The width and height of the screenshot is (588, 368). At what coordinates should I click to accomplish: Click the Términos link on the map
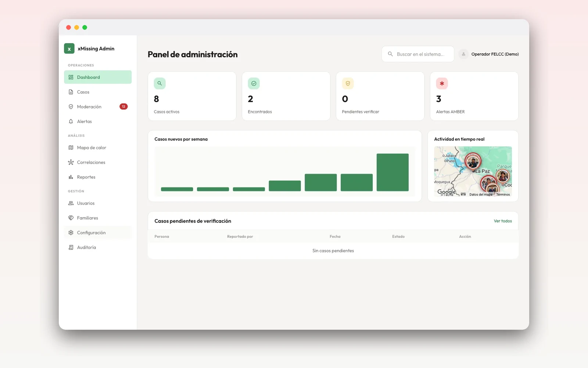pyautogui.click(x=503, y=194)
